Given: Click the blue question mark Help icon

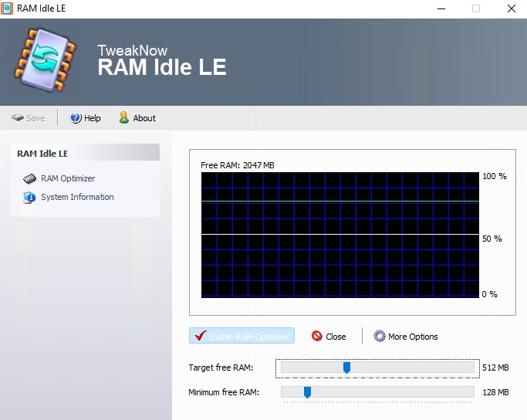Looking at the screenshot, I should click(x=76, y=117).
